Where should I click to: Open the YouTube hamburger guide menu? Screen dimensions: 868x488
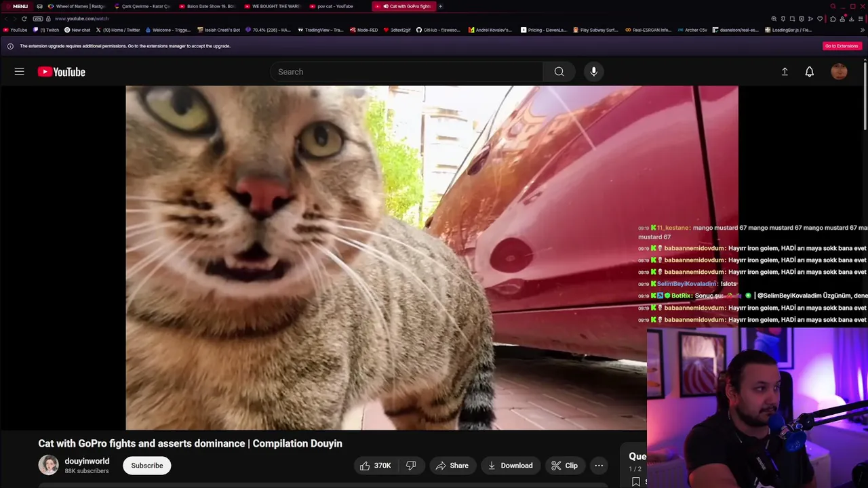pos(19,72)
